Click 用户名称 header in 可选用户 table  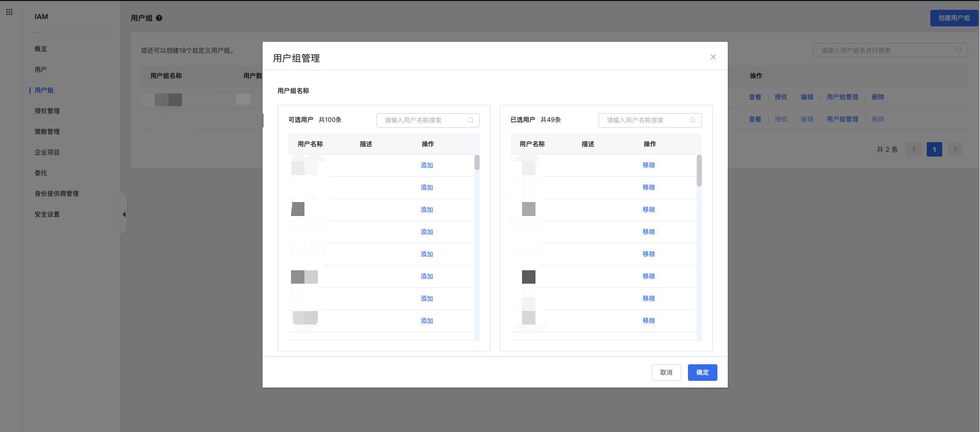[310, 144]
